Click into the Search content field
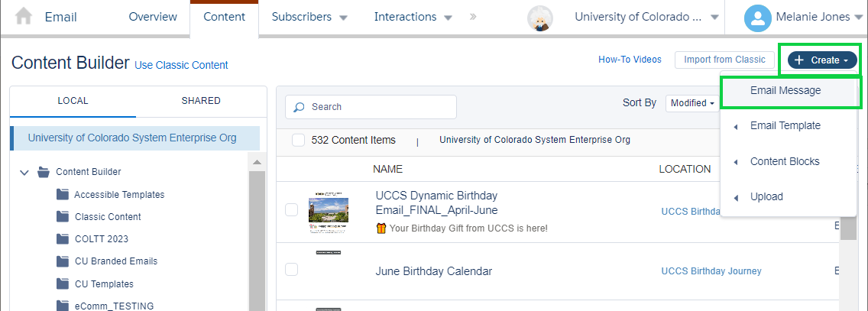Image resolution: width=868 pixels, height=311 pixels. point(371,107)
